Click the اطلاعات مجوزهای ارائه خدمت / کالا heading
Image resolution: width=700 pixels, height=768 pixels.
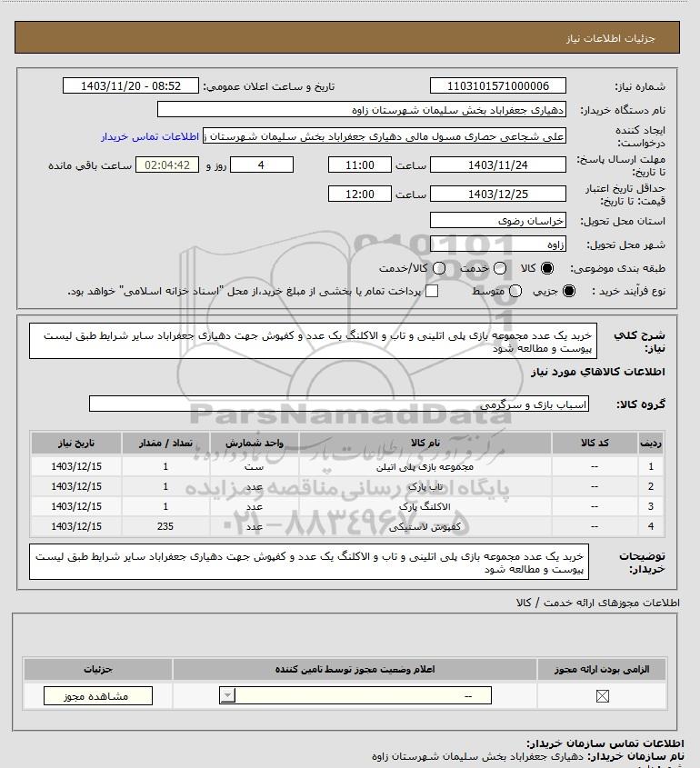point(597,603)
